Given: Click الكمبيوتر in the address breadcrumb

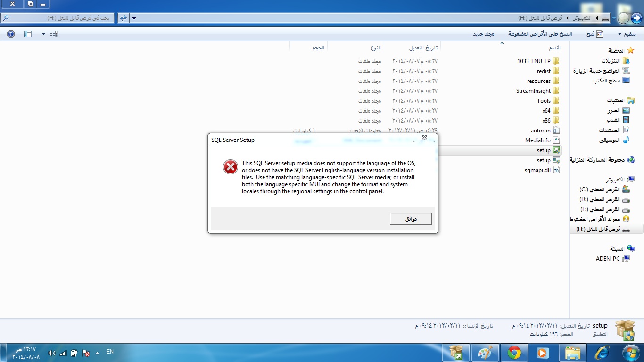Looking at the screenshot, I should pos(582,18).
